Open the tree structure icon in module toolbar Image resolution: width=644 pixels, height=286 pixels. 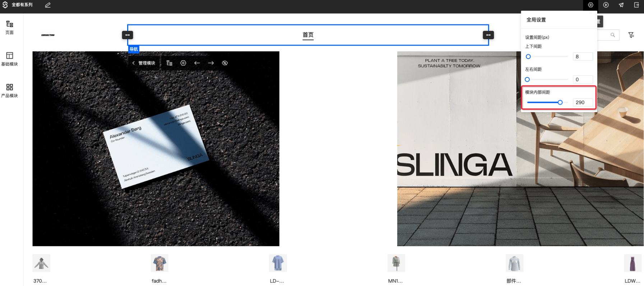[170, 63]
